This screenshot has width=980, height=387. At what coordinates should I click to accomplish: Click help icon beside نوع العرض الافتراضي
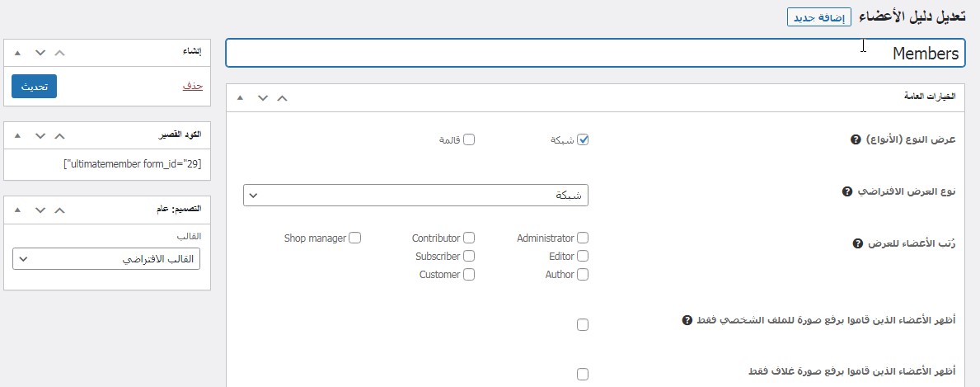coord(846,191)
